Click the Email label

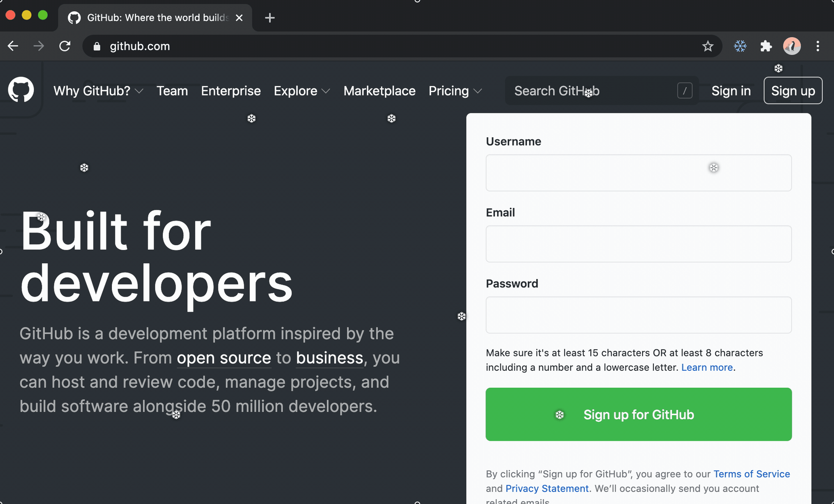point(500,212)
